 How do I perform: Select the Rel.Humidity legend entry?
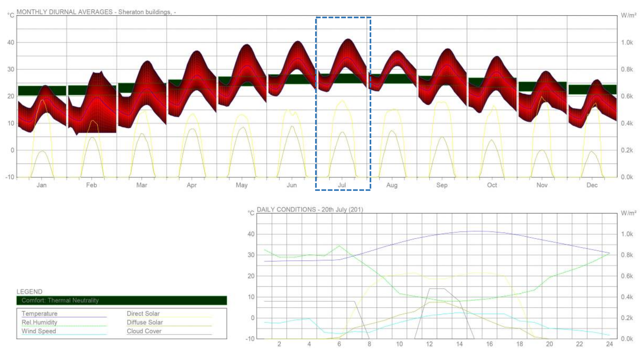pyautogui.click(x=40, y=322)
